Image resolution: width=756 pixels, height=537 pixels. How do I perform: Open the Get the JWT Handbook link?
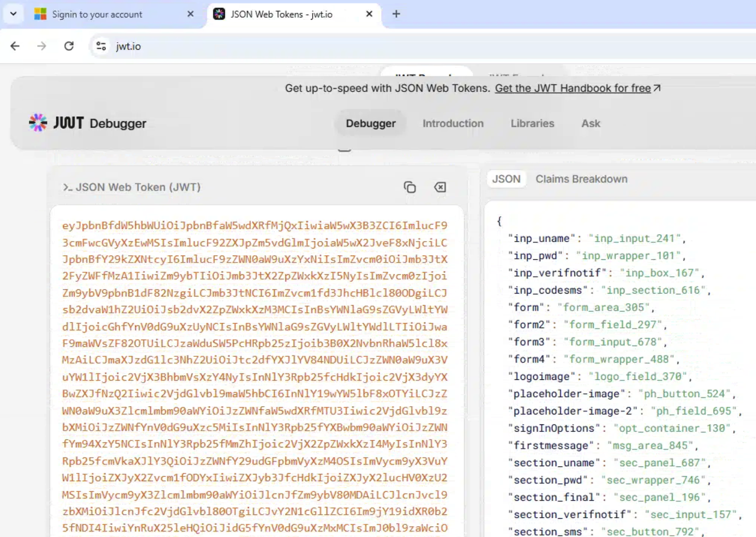577,88
